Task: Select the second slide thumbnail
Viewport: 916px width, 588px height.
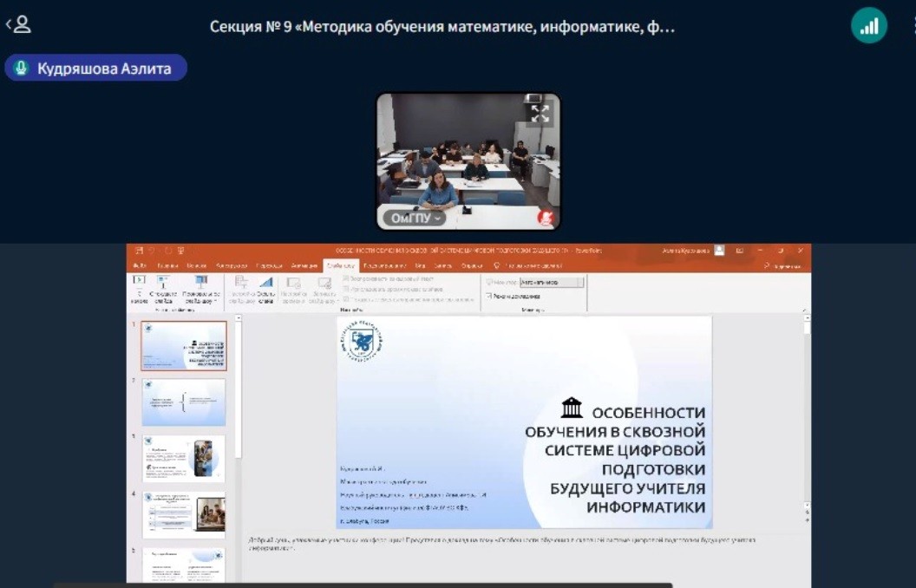Action: click(184, 402)
